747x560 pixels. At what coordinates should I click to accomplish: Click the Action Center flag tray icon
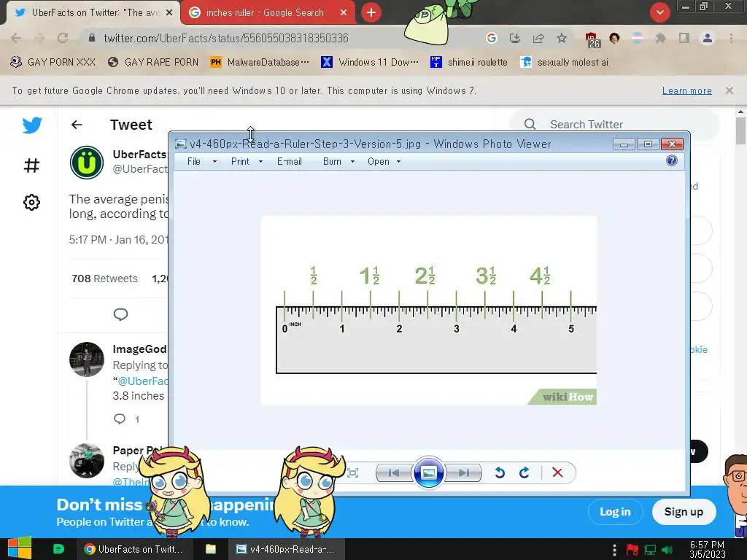coord(632,550)
